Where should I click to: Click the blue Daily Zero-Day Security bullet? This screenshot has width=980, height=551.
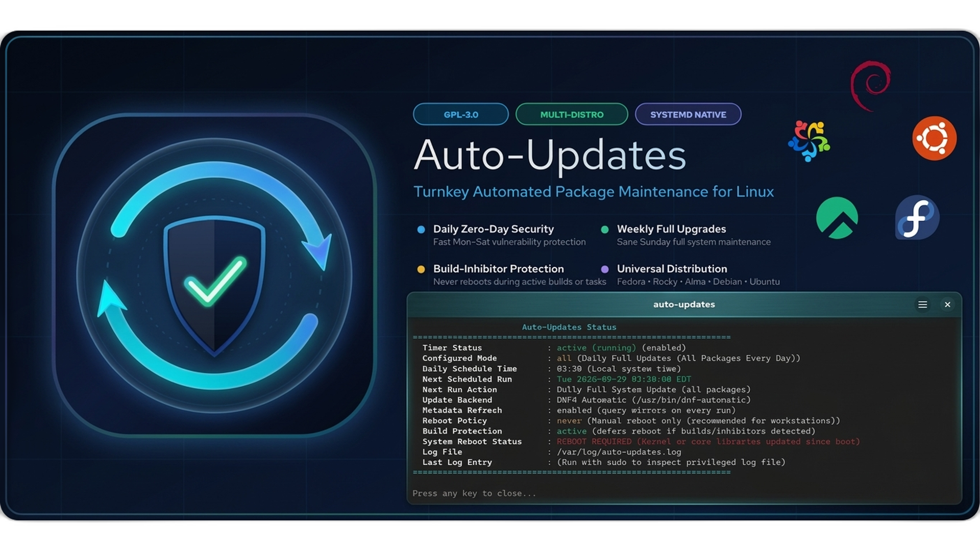(x=421, y=230)
